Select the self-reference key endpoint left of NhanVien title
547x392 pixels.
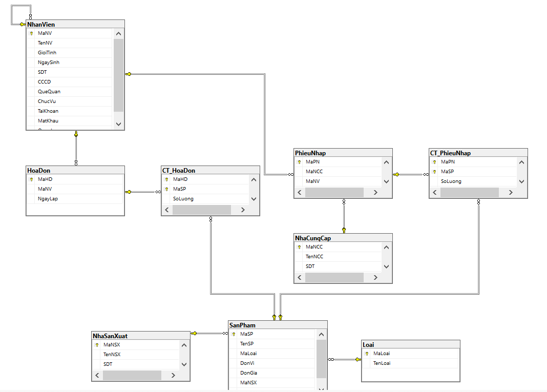[23, 25]
